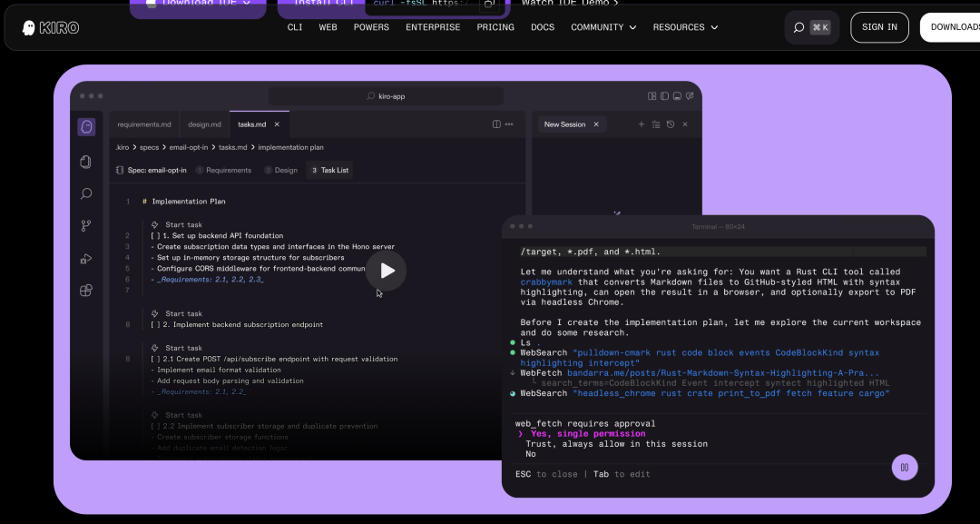The image size is (980, 524).
Task: Switch to the design.md tab
Action: [x=204, y=124]
